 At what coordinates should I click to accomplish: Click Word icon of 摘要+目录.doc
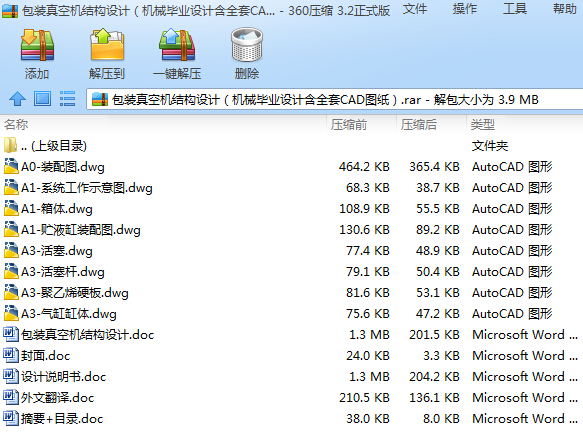tap(11, 418)
